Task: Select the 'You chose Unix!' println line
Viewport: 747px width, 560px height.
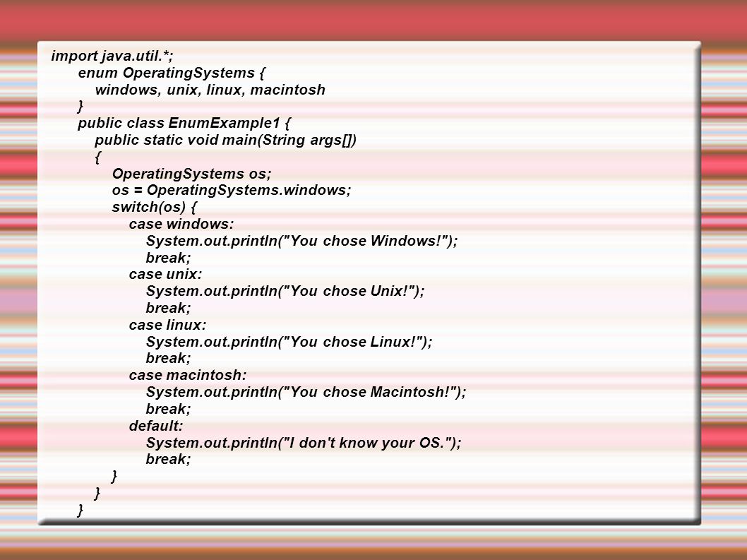Action: pos(285,291)
